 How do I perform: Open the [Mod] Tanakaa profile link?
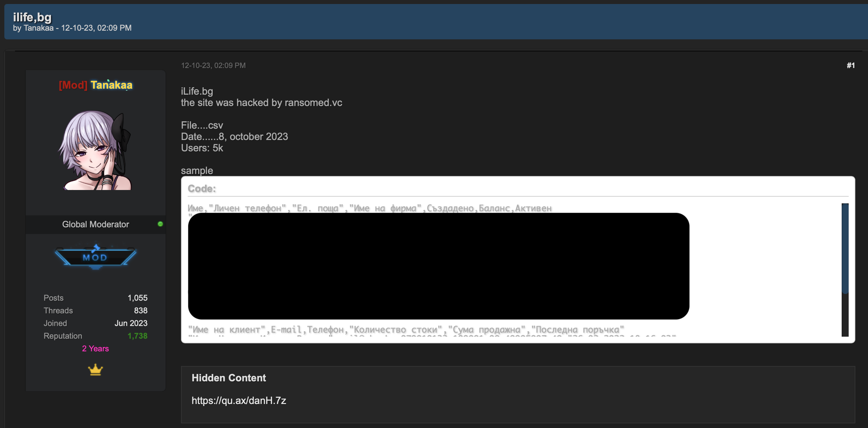pos(96,85)
